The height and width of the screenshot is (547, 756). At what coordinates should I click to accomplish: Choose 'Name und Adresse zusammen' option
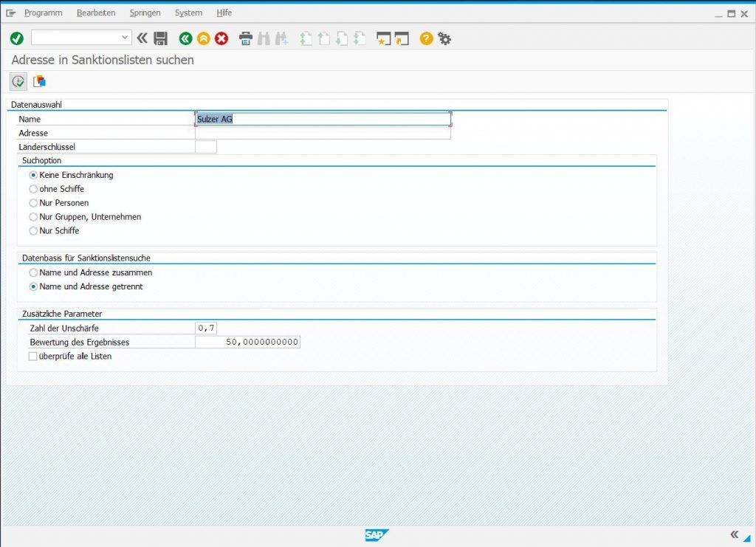33,272
